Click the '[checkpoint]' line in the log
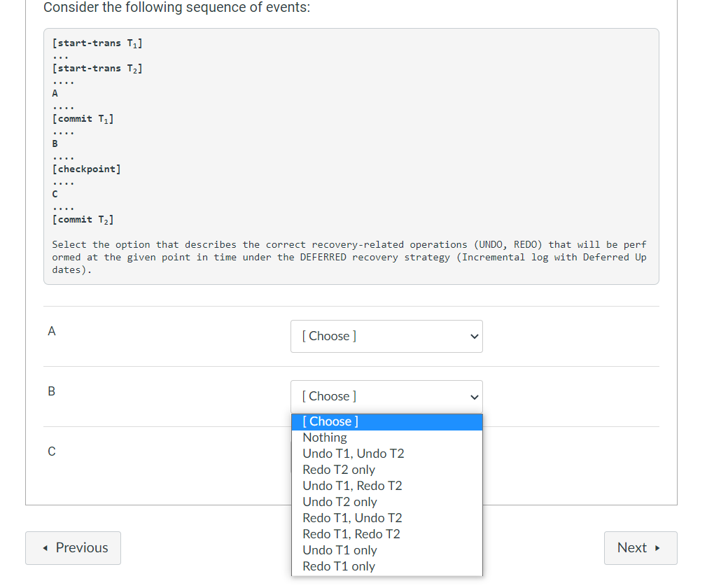Viewport: 707px width, 588px height. (87, 169)
